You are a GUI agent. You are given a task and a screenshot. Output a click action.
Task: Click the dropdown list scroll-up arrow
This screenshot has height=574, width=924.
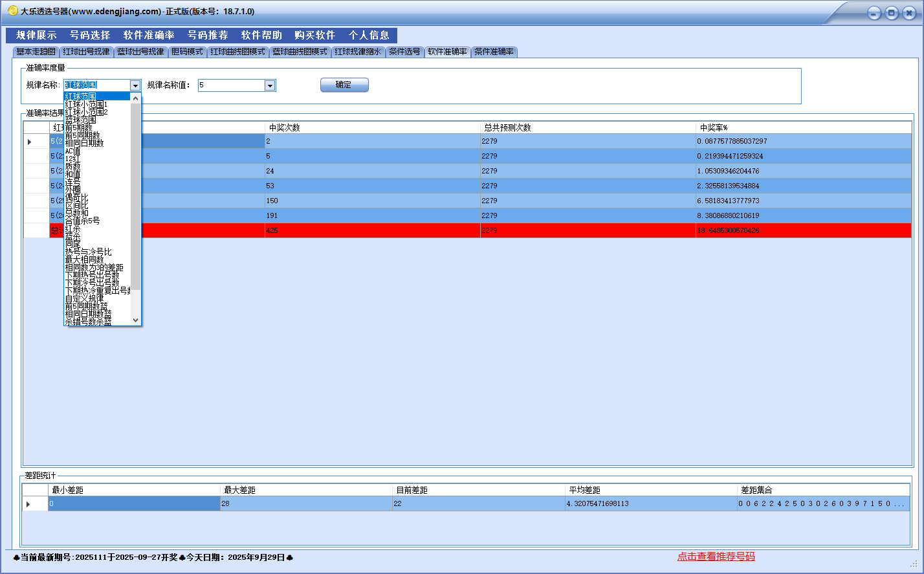tap(136, 98)
